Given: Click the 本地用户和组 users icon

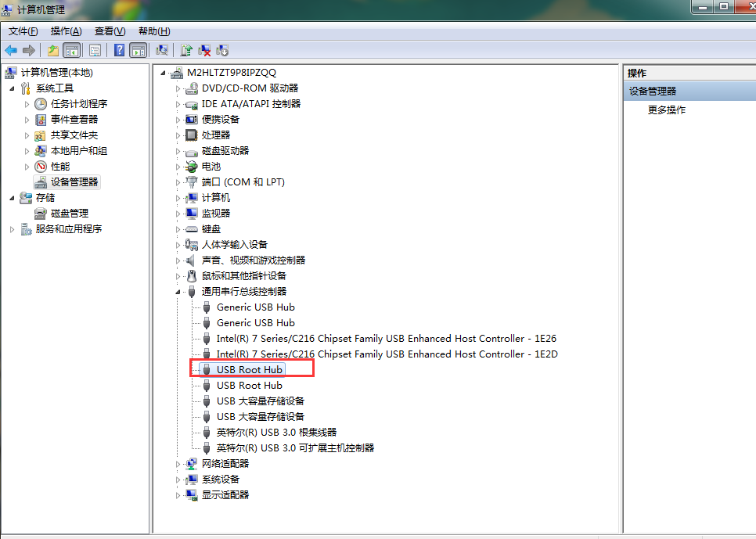Looking at the screenshot, I should [41, 151].
